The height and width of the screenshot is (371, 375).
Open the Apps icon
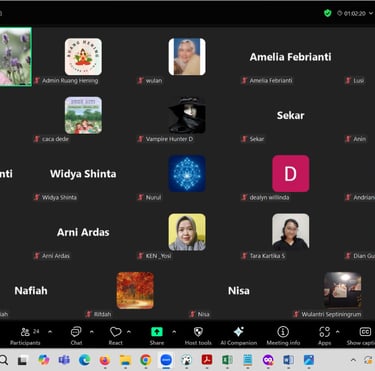click(324, 336)
